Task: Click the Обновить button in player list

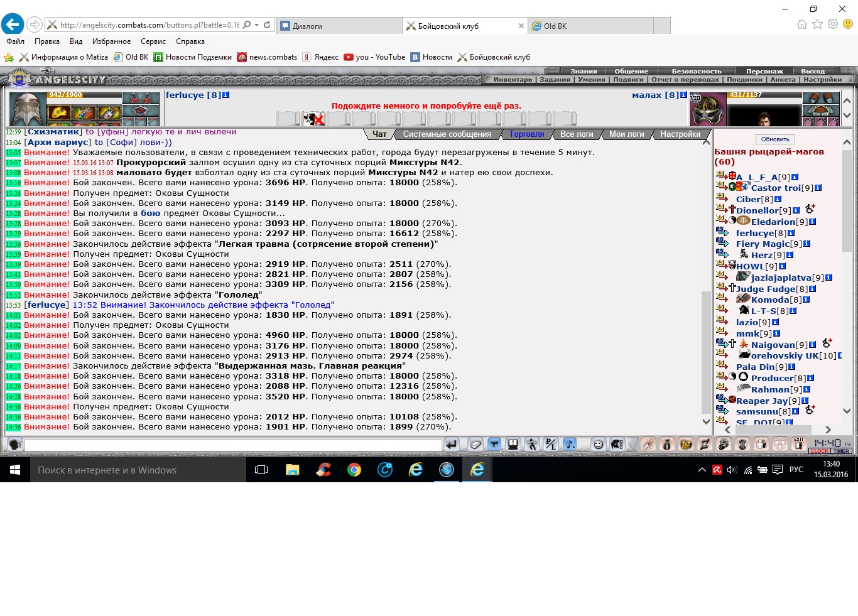Action: pos(775,139)
